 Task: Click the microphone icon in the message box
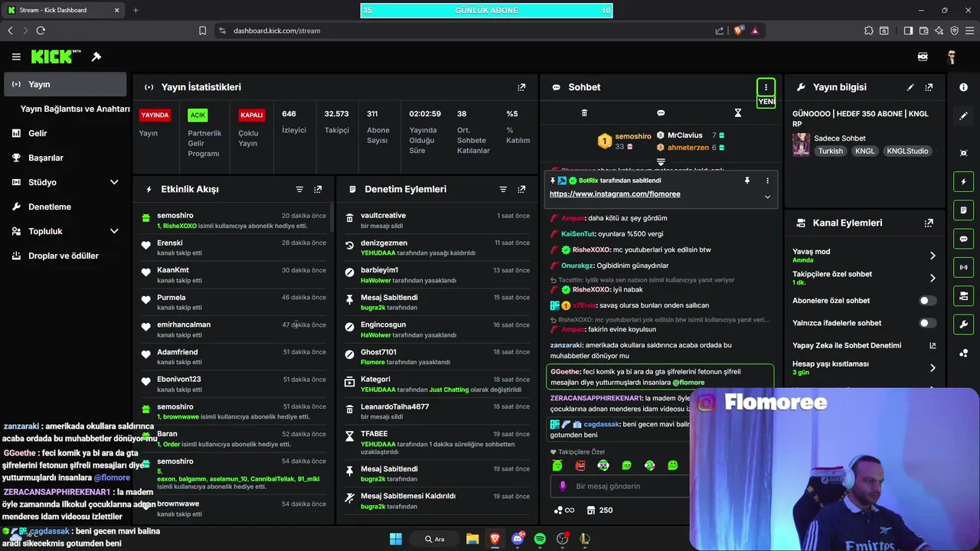[x=563, y=486]
